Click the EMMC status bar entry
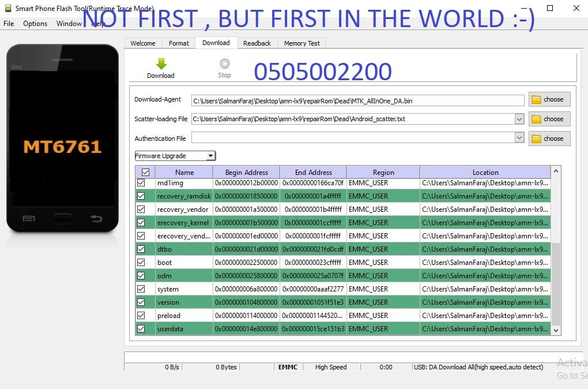588x389 pixels. click(288, 367)
